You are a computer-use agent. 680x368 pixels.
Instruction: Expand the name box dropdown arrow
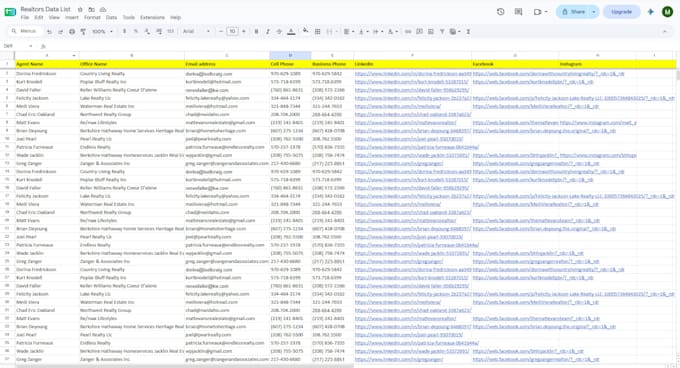[x=30, y=46]
